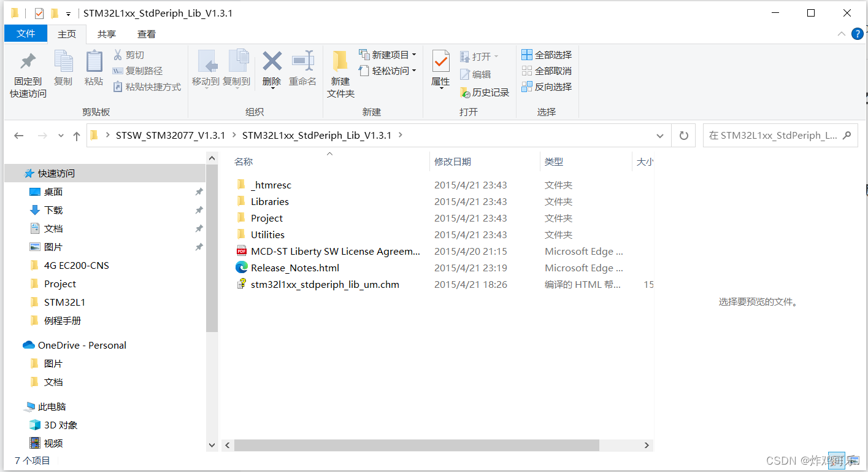The image size is (868, 472).
Task: Click Select all (全部选择)
Action: point(547,55)
